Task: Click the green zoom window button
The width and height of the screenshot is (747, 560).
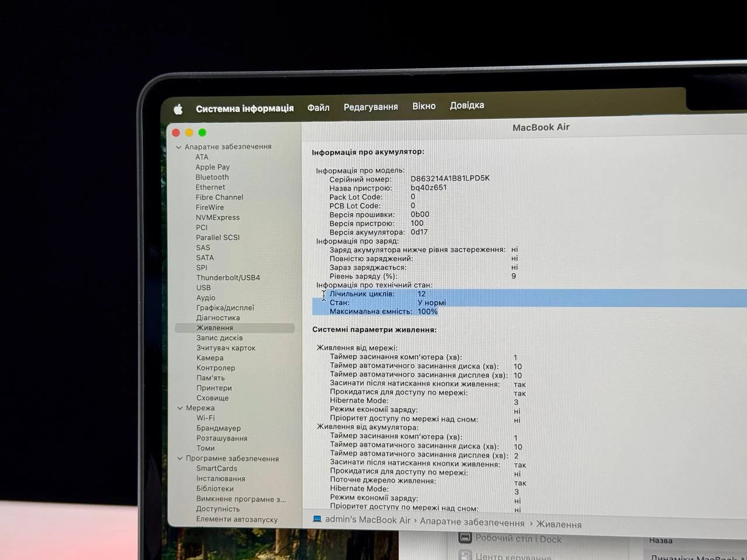Action: pos(203,133)
